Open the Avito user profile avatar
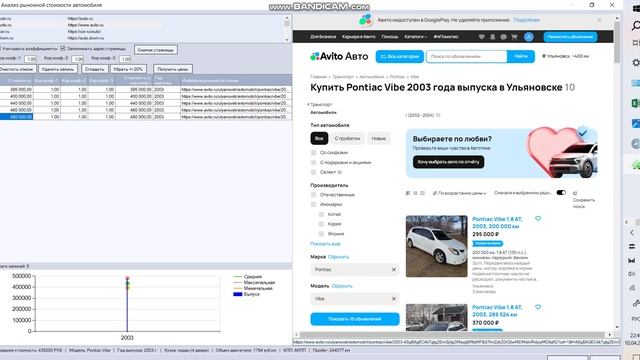Viewport: 640px width, 360px height. (x=529, y=37)
